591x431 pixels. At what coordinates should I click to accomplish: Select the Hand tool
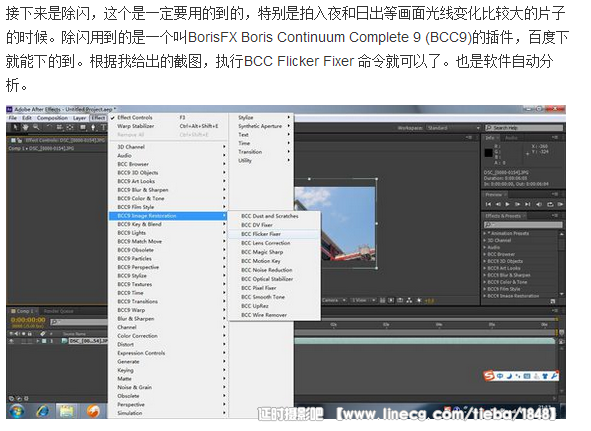(25, 127)
